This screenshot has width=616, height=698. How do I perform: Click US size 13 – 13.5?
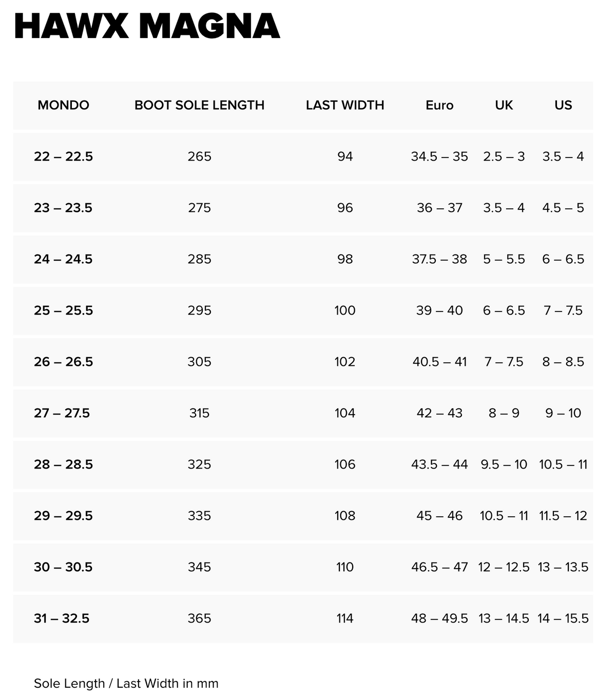(x=563, y=567)
